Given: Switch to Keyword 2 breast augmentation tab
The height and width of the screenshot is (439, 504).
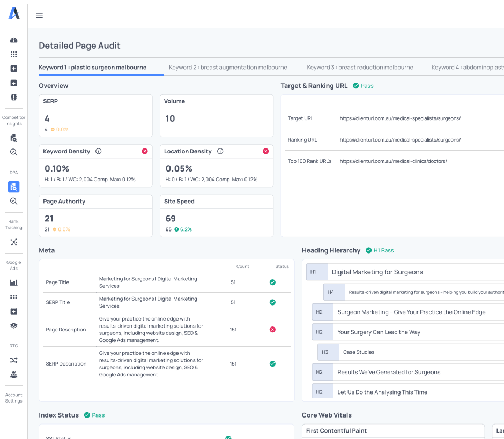Looking at the screenshot, I should click(x=228, y=68).
